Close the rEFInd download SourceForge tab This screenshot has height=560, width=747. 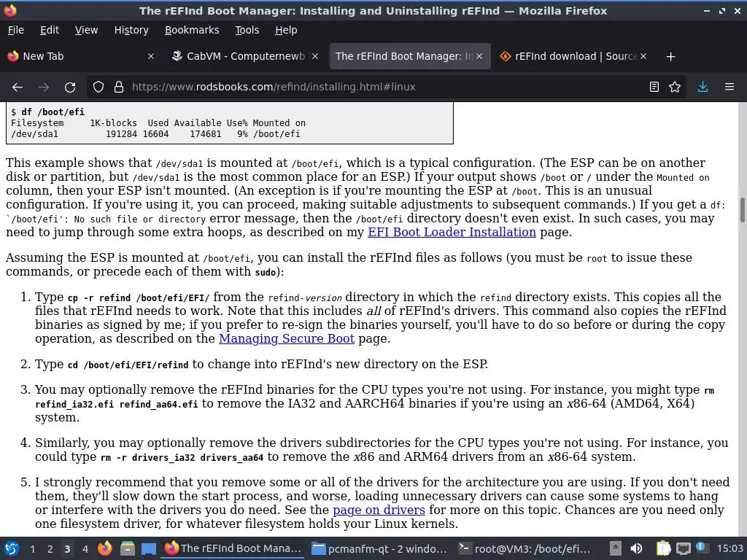click(x=643, y=56)
